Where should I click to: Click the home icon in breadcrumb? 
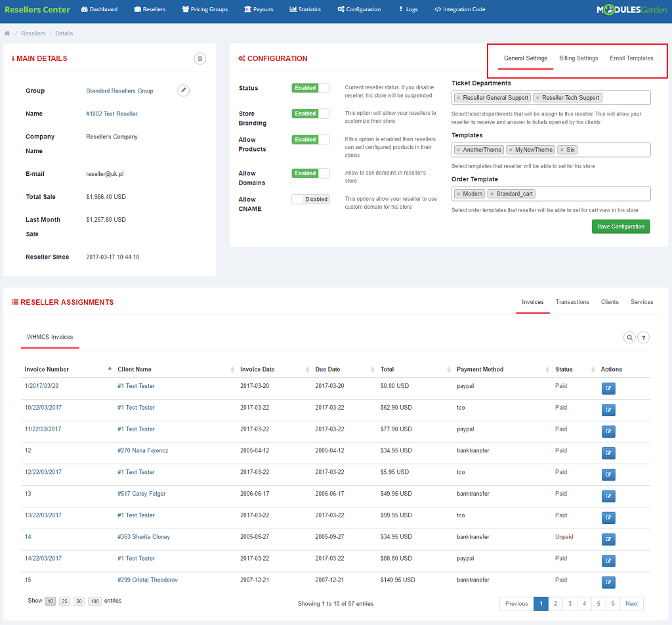tap(7, 33)
